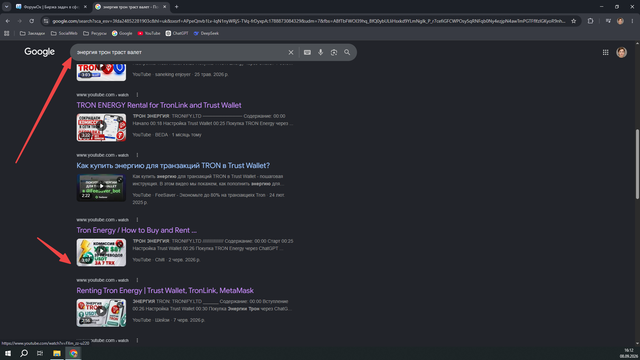Open the YouTube bookmark
Screen dimensions: 640x360
point(149,33)
